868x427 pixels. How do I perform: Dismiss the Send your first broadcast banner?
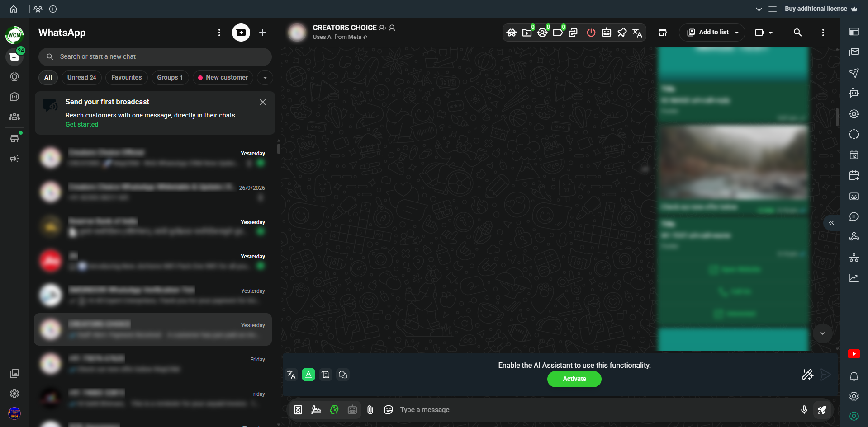click(x=263, y=102)
